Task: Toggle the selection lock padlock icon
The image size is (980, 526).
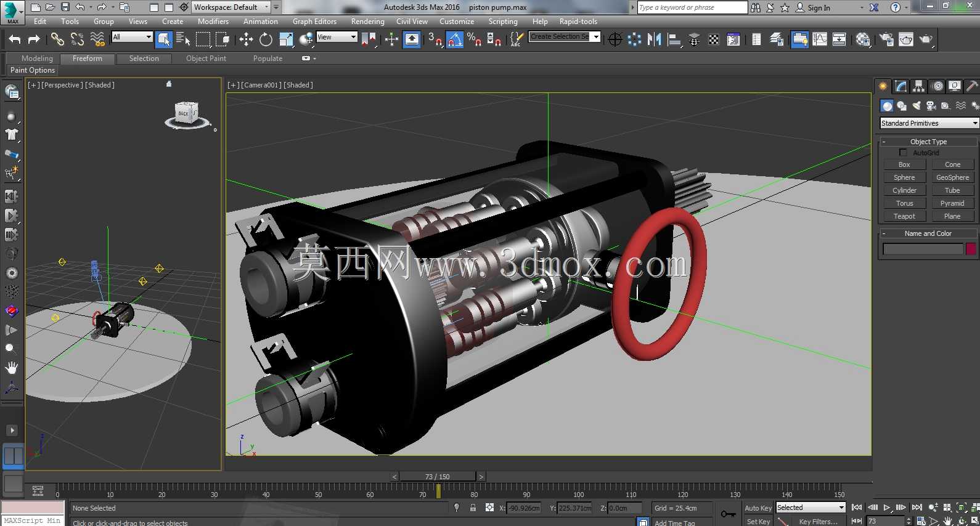Action: coord(473,508)
